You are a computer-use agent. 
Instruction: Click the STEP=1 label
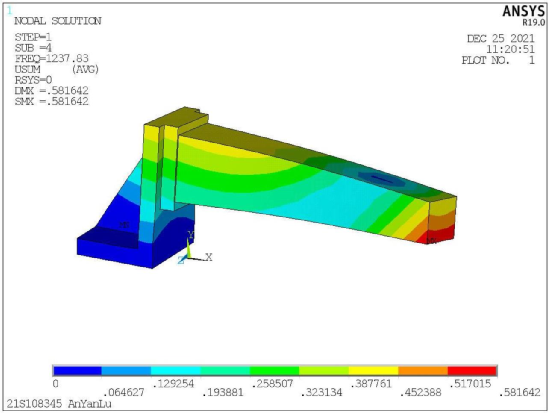pyautogui.click(x=33, y=37)
